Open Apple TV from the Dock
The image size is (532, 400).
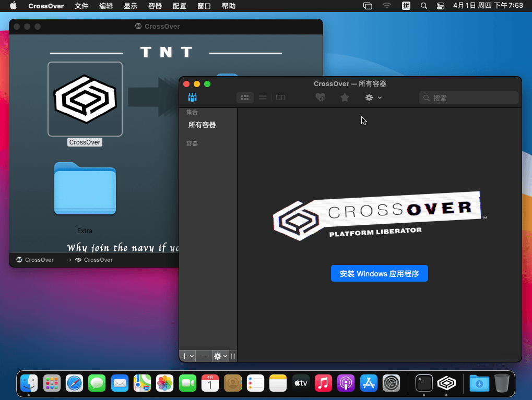[301, 383]
